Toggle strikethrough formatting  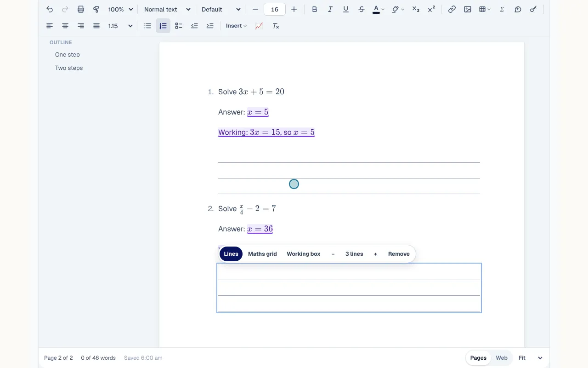click(362, 9)
